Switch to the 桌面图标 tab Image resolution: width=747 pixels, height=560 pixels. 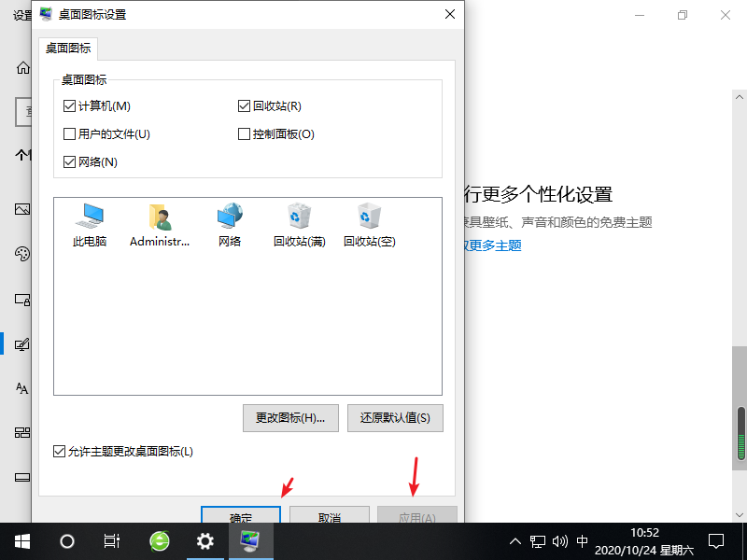coord(68,49)
